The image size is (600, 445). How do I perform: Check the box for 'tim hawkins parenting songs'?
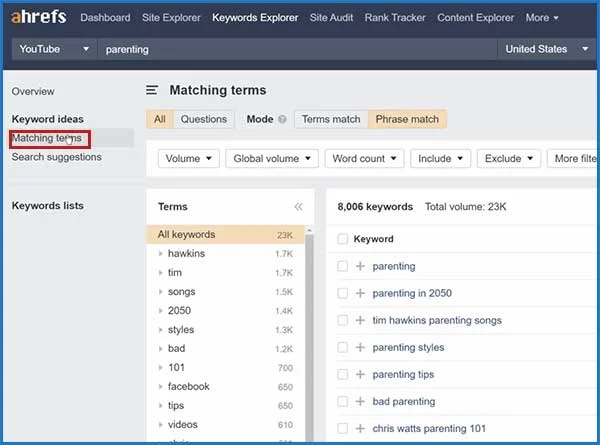(x=342, y=320)
